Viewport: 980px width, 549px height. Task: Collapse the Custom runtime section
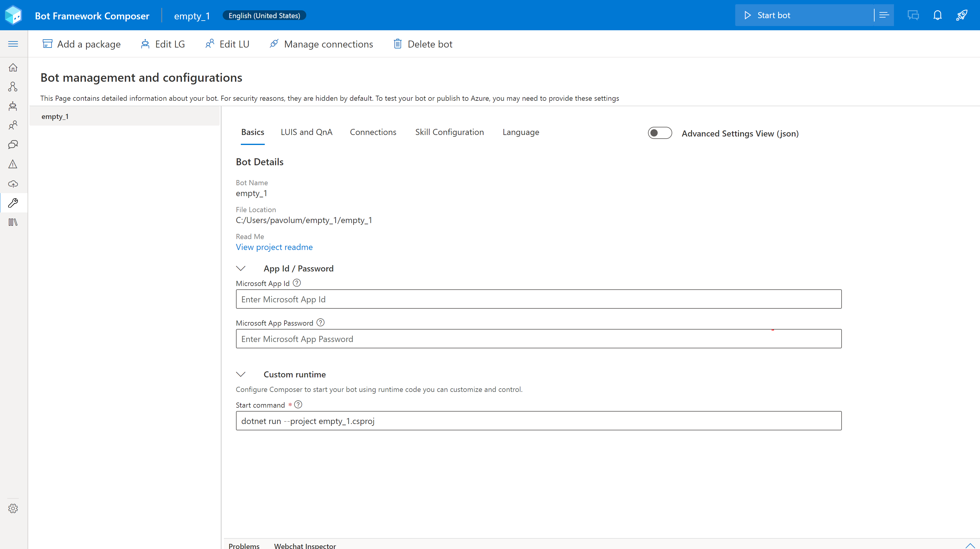click(x=241, y=374)
